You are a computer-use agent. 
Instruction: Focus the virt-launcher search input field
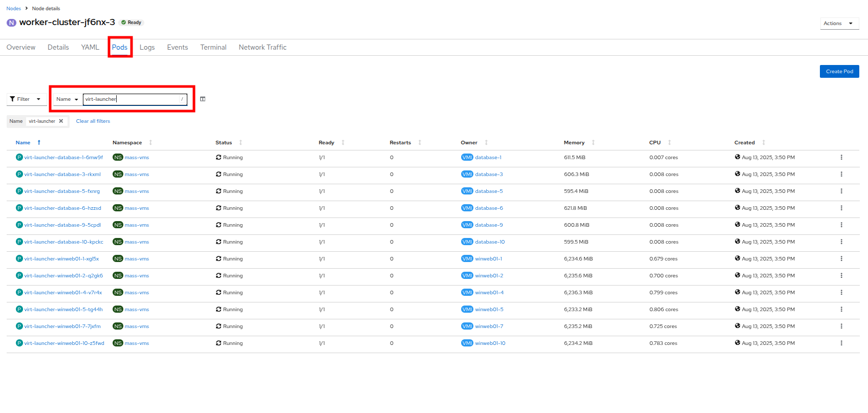click(x=135, y=99)
